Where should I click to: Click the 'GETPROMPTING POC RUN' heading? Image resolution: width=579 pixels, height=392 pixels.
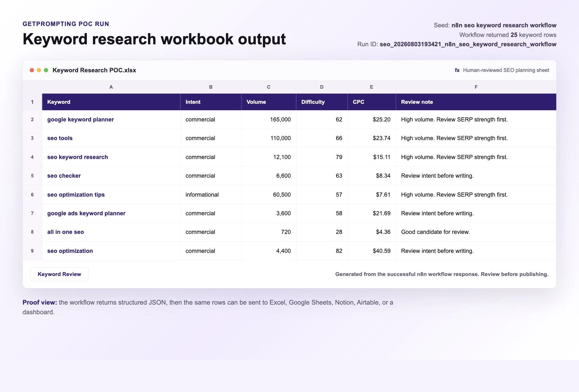[x=66, y=24]
